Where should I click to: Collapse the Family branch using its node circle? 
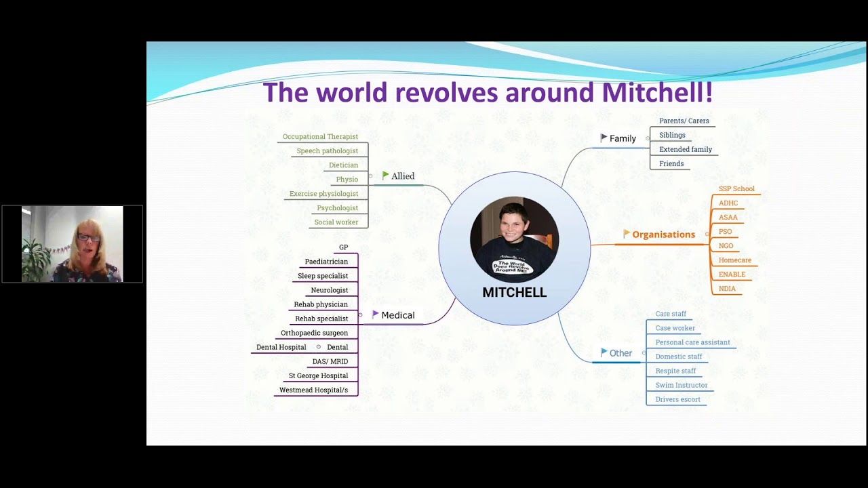pos(648,138)
